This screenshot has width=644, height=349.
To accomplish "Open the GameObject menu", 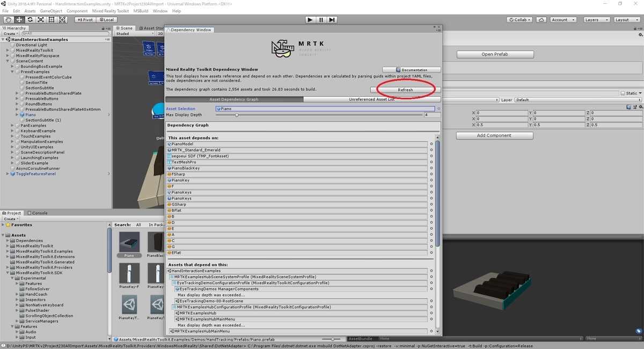I will (x=51, y=11).
